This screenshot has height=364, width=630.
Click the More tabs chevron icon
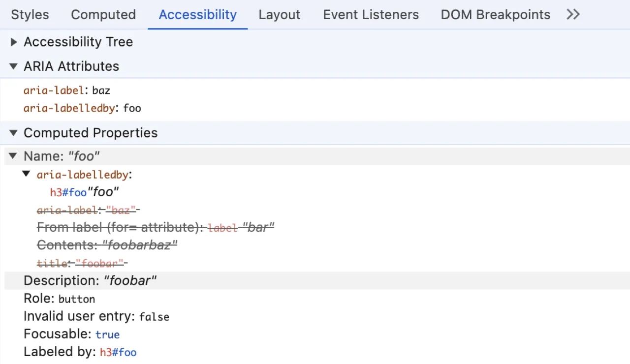pyautogui.click(x=572, y=15)
